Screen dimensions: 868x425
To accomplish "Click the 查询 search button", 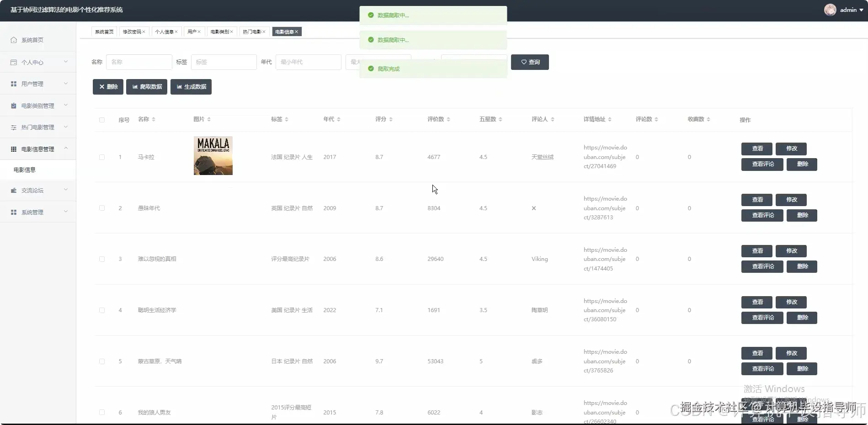I will 530,62.
